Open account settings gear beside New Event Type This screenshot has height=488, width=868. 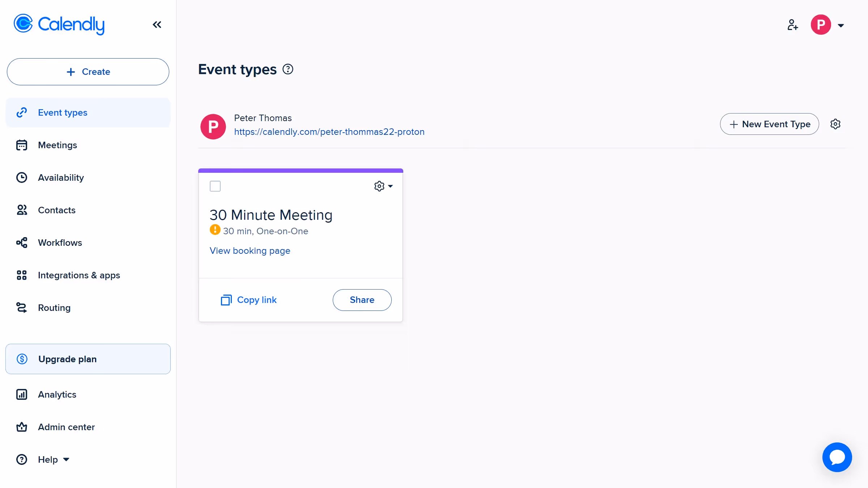tap(835, 124)
